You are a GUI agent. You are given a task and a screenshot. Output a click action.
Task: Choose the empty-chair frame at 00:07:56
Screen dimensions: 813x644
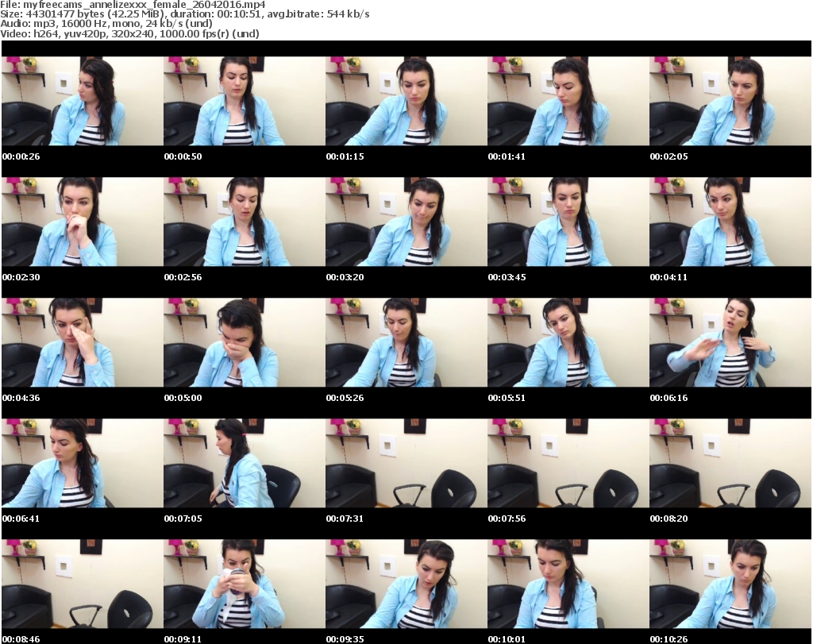click(x=568, y=463)
